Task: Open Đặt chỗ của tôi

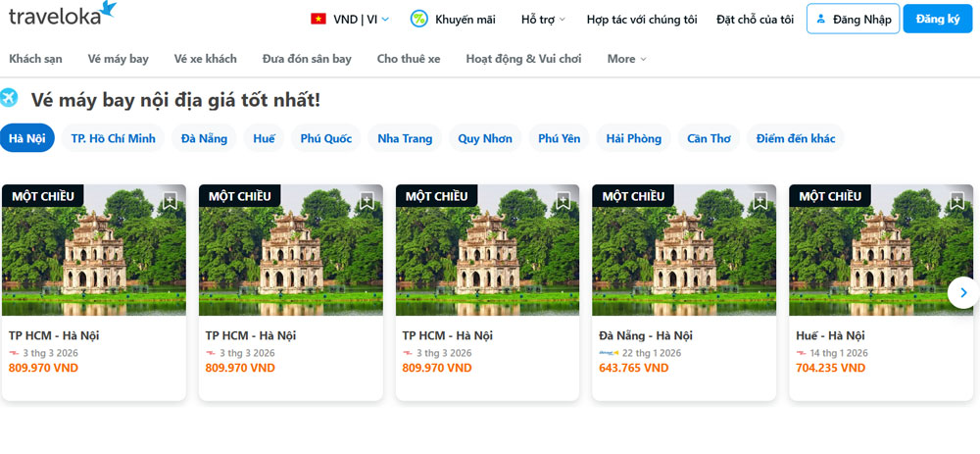Action: point(755,20)
